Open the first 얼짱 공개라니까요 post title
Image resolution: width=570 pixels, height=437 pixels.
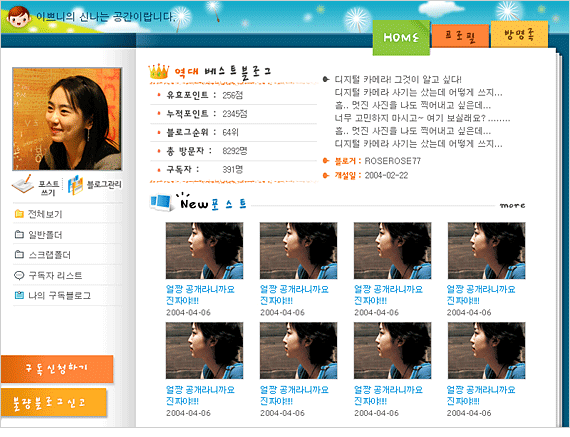coord(200,295)
